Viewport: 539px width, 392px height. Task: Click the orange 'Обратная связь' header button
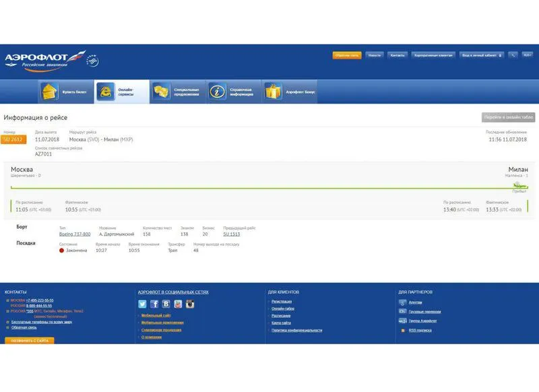coord(347,55)
